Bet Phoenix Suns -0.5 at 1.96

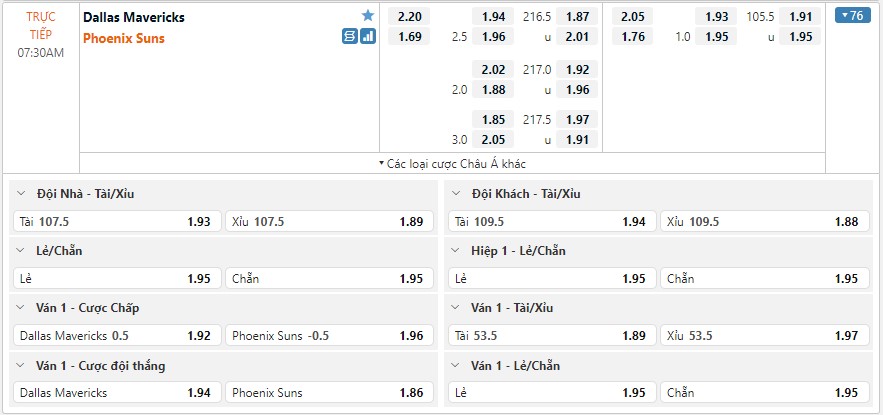click(x=329, y=336)
